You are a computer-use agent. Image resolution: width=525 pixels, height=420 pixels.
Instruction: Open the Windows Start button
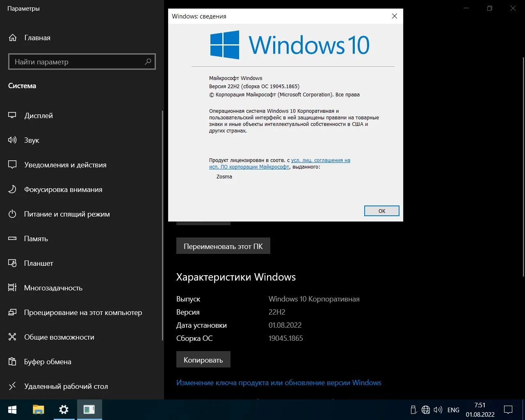click(12, 410)
